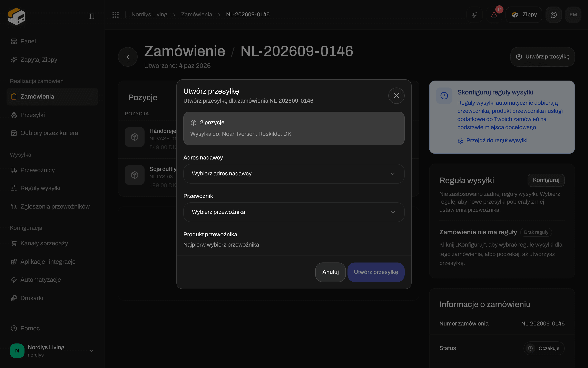This screenshot has height=368, width=588.
Task: Open Panel in the sidebar
Action: tap(52, 41)
